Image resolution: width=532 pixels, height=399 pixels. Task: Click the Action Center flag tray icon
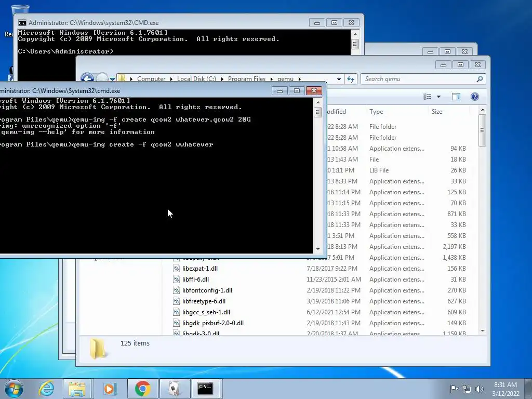(454, 389)
